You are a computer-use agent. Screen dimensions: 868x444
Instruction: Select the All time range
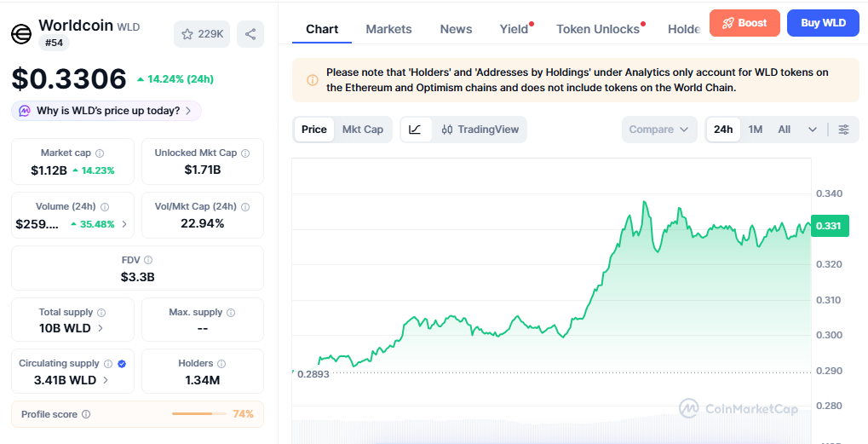point(784,130)
